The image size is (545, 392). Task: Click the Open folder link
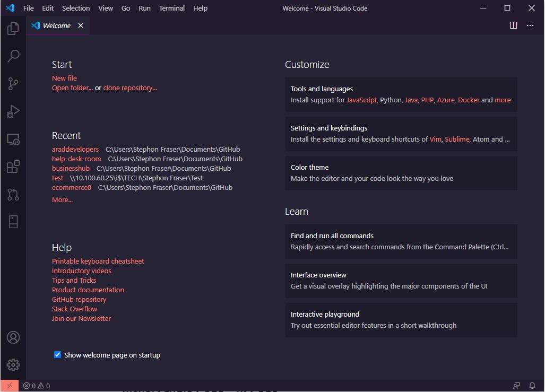tap(72, 88)
